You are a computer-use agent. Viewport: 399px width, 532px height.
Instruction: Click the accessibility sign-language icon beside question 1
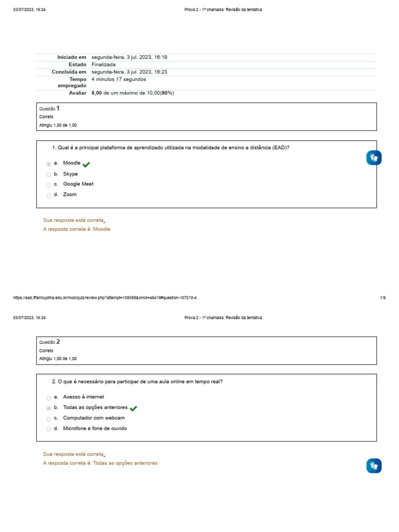pyautogui.click(x=374, y=157)
